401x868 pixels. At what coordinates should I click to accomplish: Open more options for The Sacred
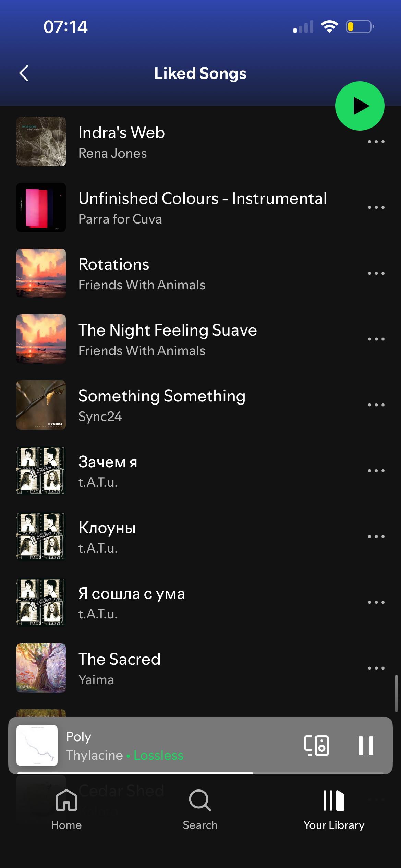[x=376, y=668]
